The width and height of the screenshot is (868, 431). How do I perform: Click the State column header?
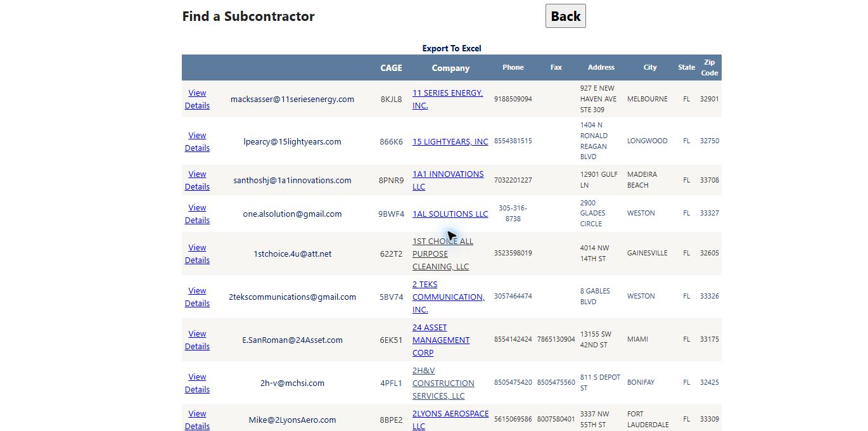pyautogui.click(x=686, y=67)
